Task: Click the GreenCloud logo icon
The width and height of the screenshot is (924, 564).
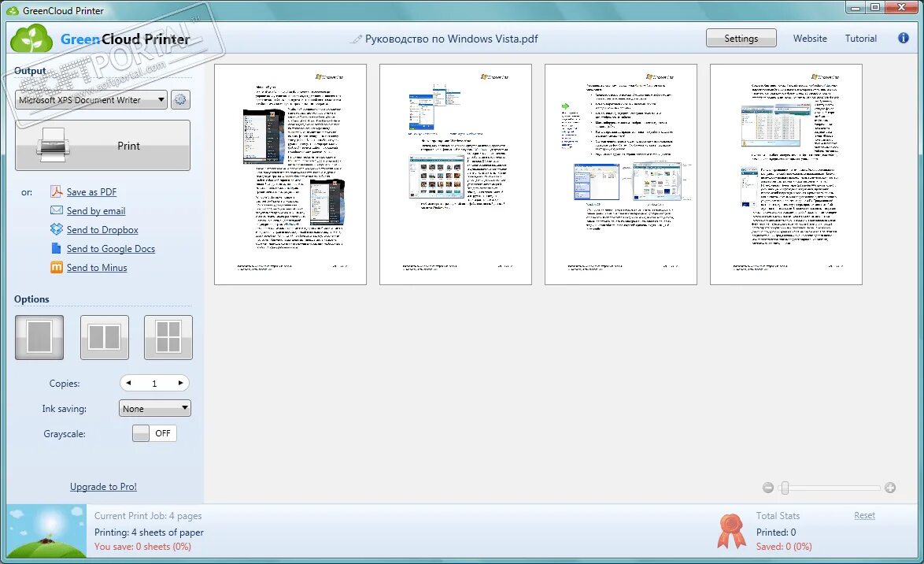Action: click(x=31, y=39)
